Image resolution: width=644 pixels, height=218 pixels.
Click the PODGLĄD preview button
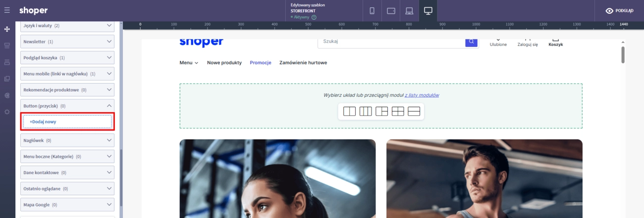[620, 10]
